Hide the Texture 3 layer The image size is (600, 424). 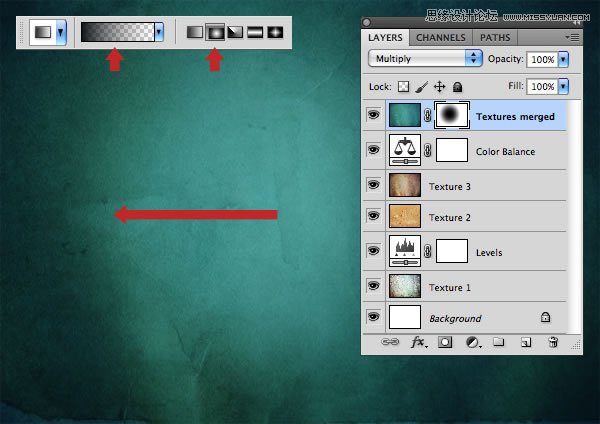(374, 185)
